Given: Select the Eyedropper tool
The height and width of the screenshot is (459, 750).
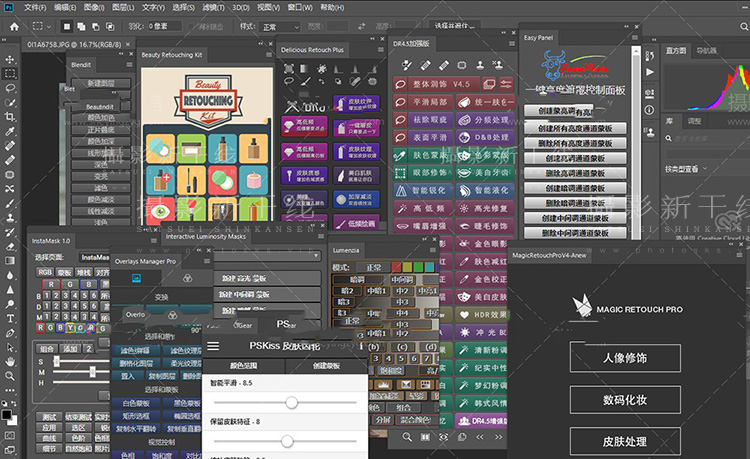Looking at the screenshot, I should tap(10, 131).
